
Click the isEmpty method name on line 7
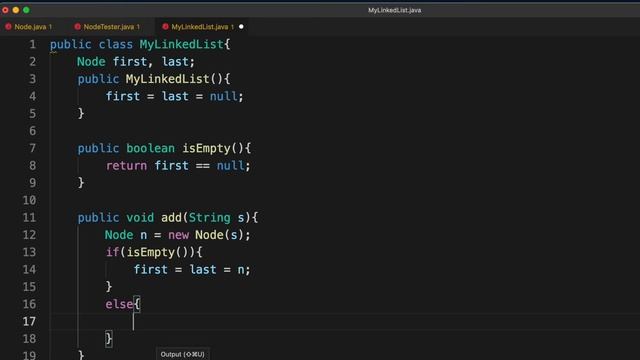pos(207,148)
